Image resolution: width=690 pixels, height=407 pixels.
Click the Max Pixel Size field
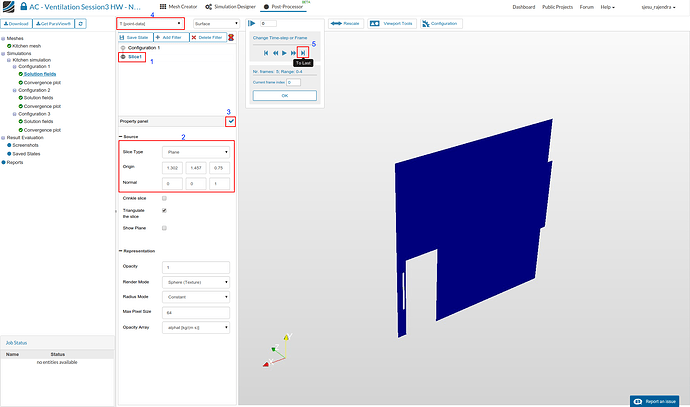click(196, 313)
